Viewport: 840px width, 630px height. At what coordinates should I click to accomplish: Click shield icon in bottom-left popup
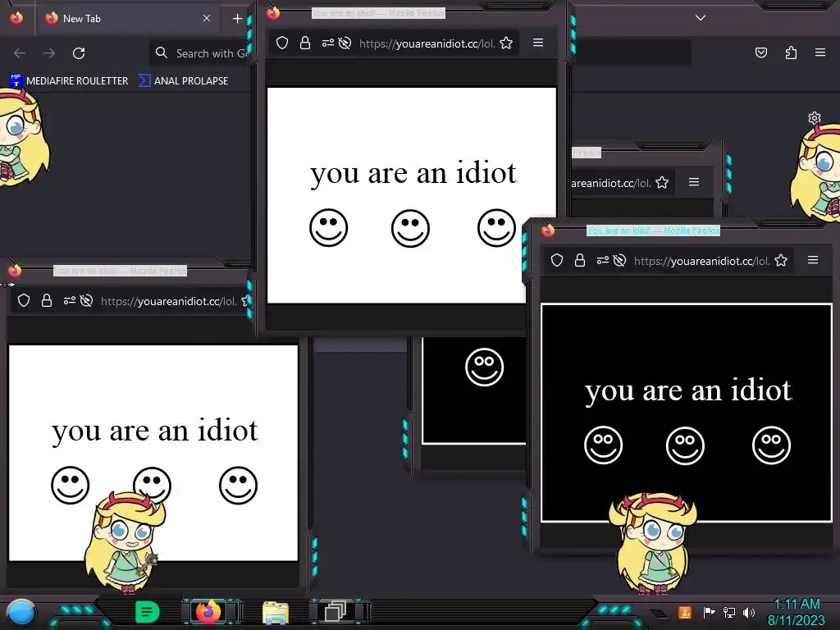[24, 300]
